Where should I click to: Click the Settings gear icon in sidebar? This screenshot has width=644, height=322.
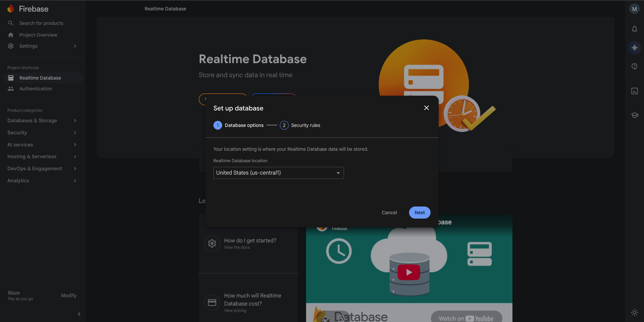click(x=11, y=46)
